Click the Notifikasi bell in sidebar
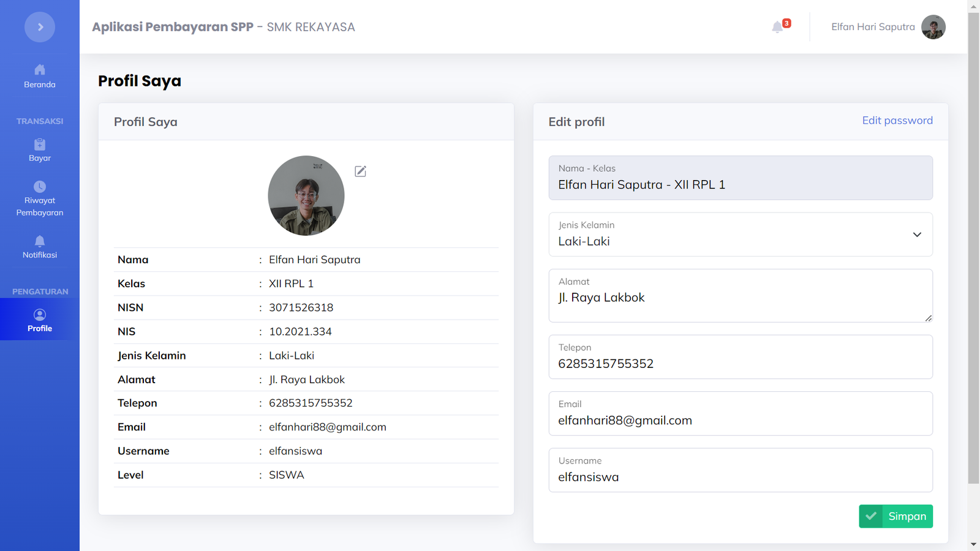 (40, 241)
